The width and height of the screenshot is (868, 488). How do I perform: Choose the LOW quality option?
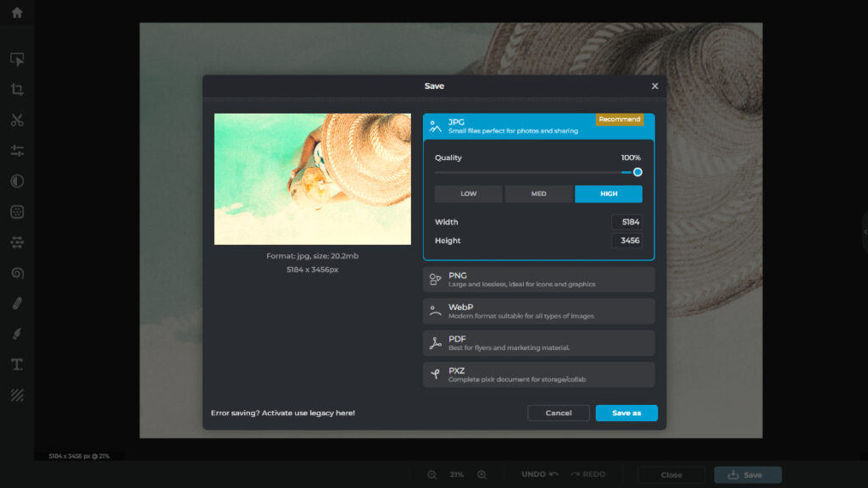pyautogui.click(x=468, y=193)
